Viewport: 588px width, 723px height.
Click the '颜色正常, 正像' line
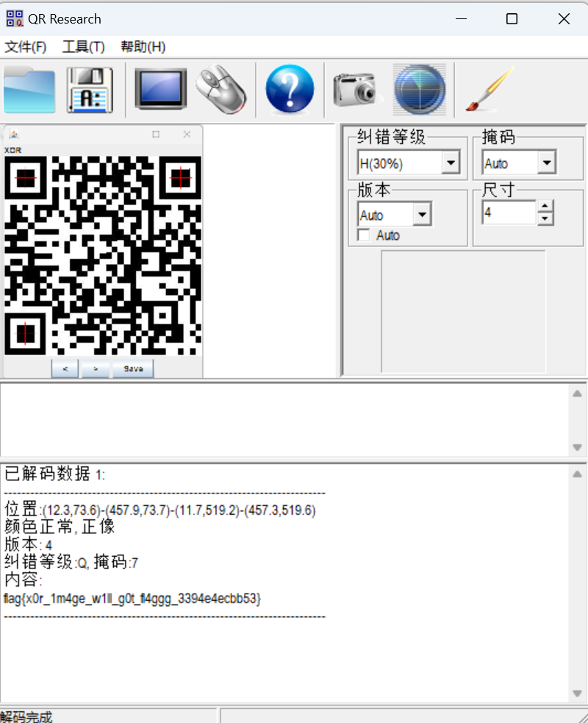[60, 527]
